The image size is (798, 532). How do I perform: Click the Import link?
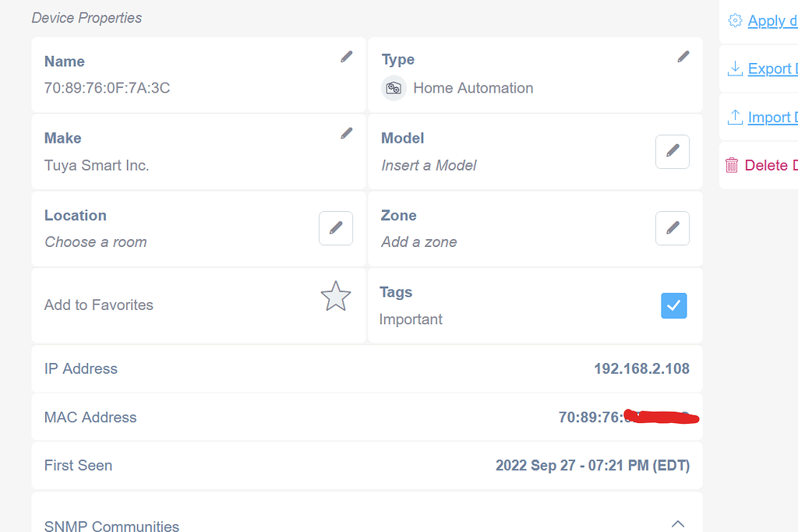(x=772, y=117)
